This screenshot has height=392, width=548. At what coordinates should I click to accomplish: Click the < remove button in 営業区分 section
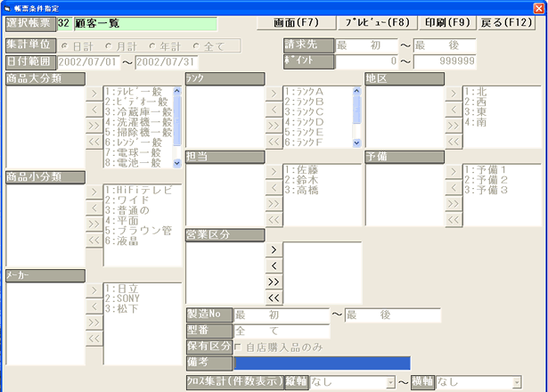point(274,266)
